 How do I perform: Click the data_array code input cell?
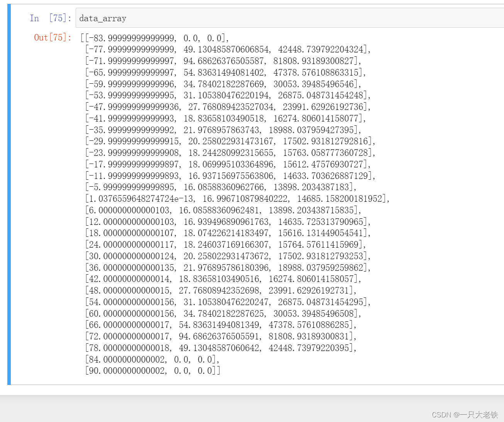pyautogui.click(x=290, y=18)
